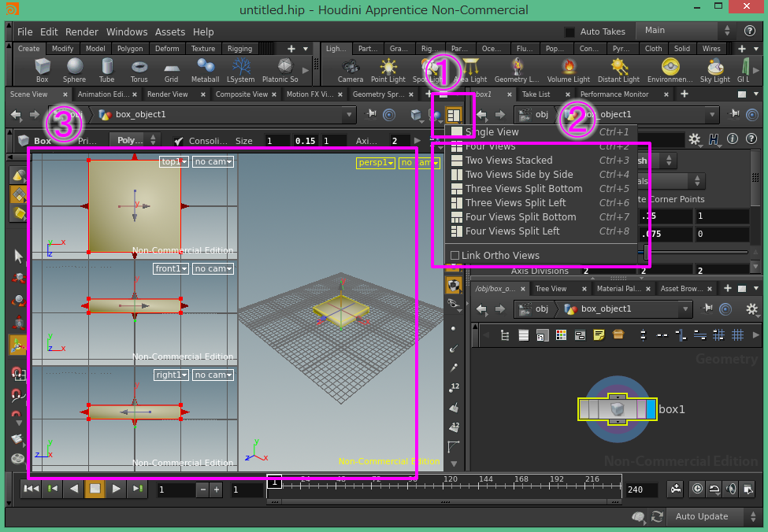This screenshot has width=768, height=532.
Task: Open the Auto Update dropdown
Action: coord(714,516)
